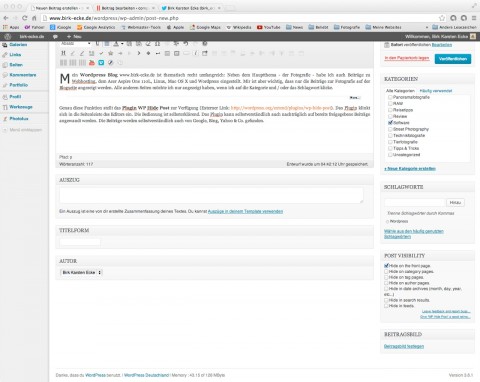Reload the page with refresh icon
The height and width of the screenshot is (382, 480).
25,18
